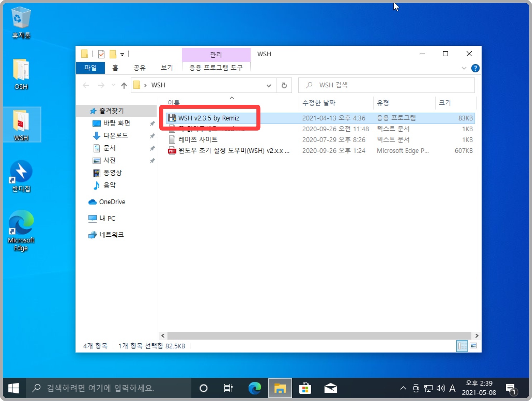The height and width of the screenshot is (401, 532).
Task: Open the Quick Access Toolbar customize dropdown
Action: pos(122,54)
